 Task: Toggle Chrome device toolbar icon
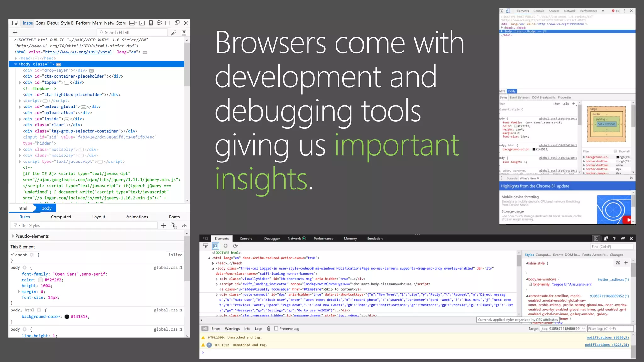pos(508,11)
